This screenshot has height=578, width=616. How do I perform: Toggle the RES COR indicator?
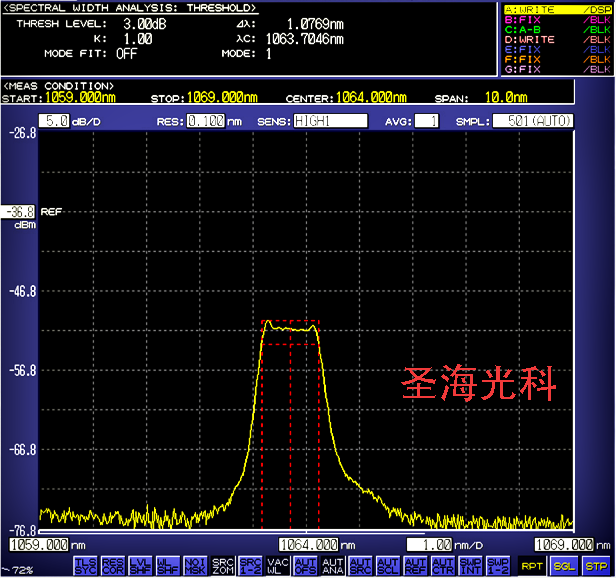113,566
